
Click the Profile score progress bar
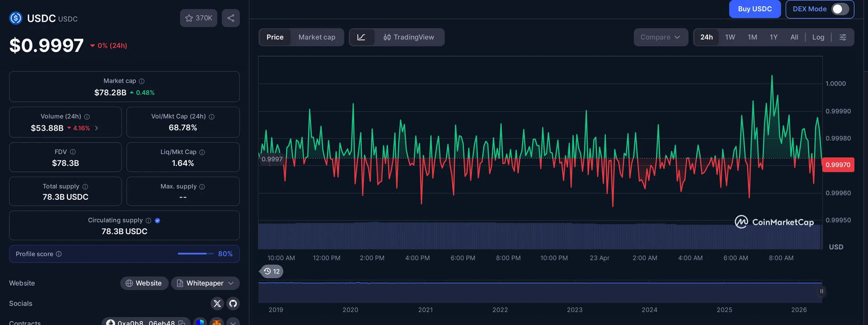click(195, 254)
